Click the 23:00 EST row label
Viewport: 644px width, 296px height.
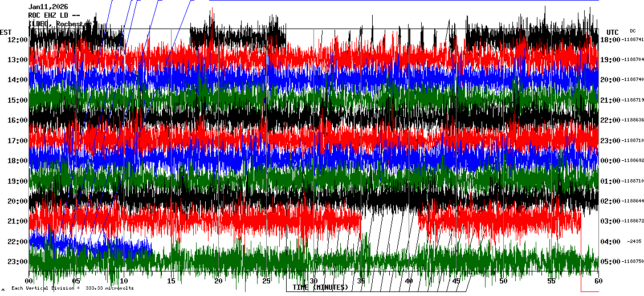tap(18, 262)
